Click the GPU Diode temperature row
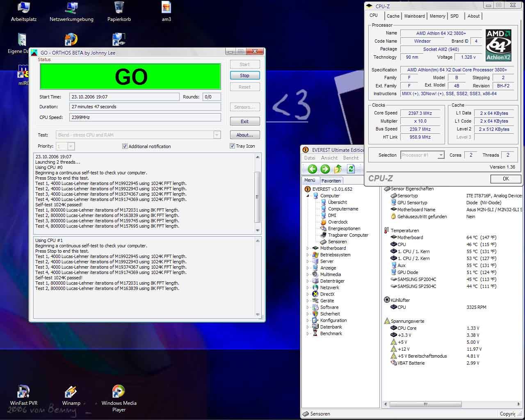The image size is (525, 420). [x=443, y=272]
